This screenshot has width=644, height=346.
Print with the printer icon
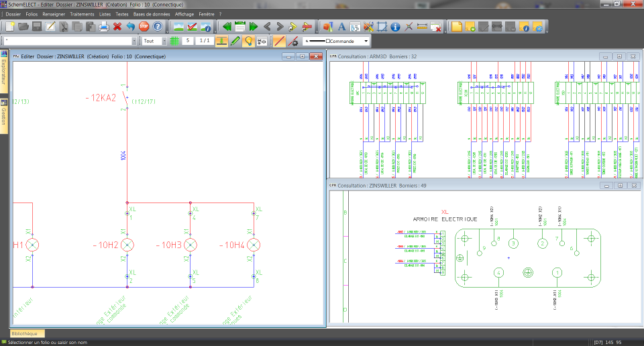[x=104, y=27]
